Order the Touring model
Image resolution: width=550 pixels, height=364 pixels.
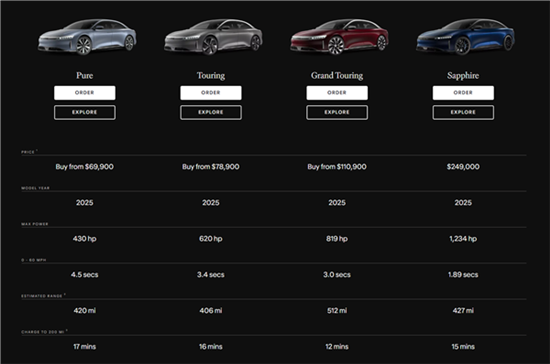tap(211, 93)
